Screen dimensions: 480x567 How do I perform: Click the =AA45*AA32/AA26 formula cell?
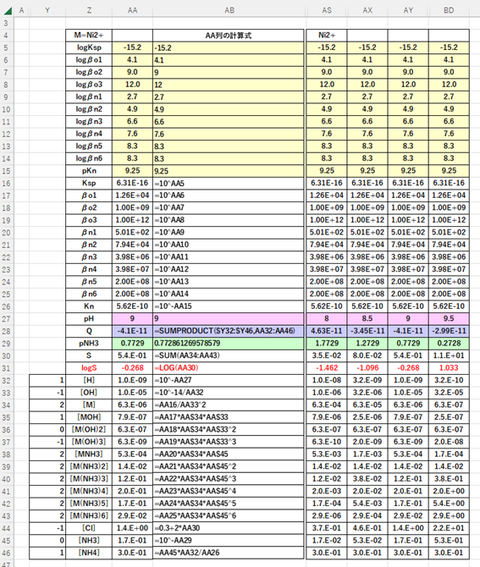pos(228,553)
